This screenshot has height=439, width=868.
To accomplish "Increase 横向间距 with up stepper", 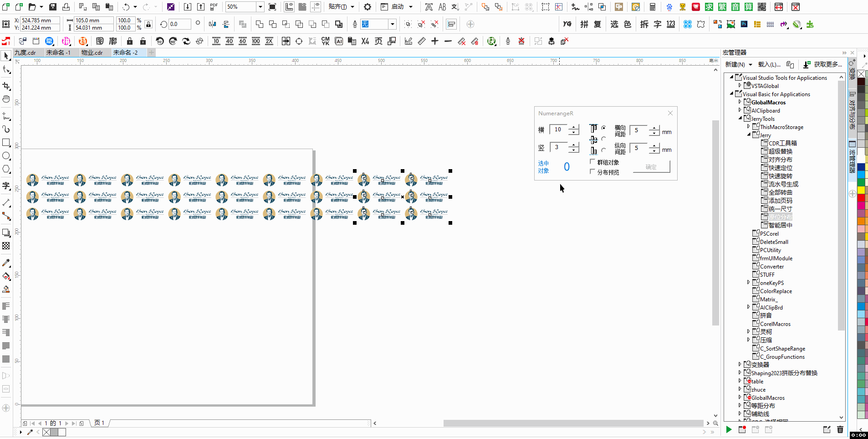I will click(x=654, y=128).
